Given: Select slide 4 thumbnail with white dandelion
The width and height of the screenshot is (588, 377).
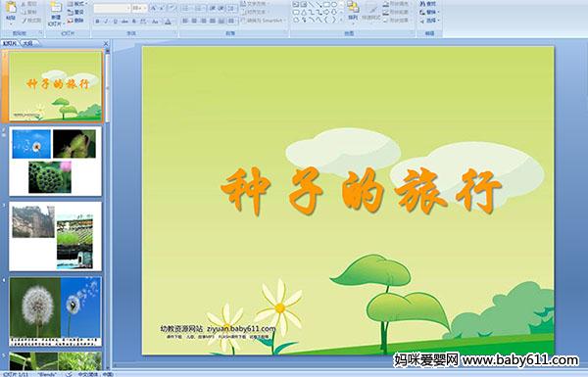Looking at the screenshot, I should (x=55, y=311).
